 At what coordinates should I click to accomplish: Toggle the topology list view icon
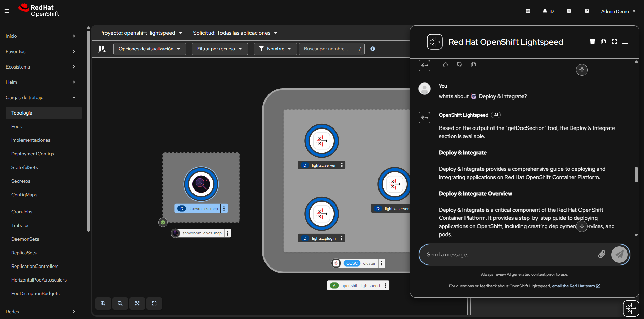coord(102,49)
